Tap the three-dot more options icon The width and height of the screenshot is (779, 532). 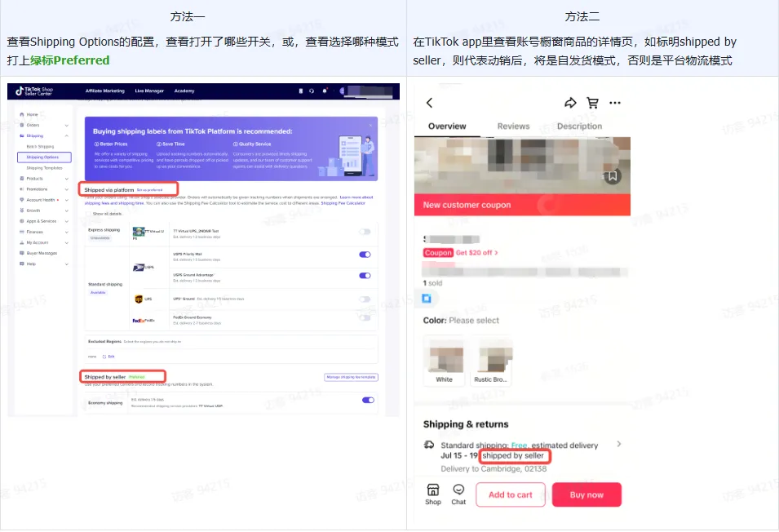click(615, 103)
